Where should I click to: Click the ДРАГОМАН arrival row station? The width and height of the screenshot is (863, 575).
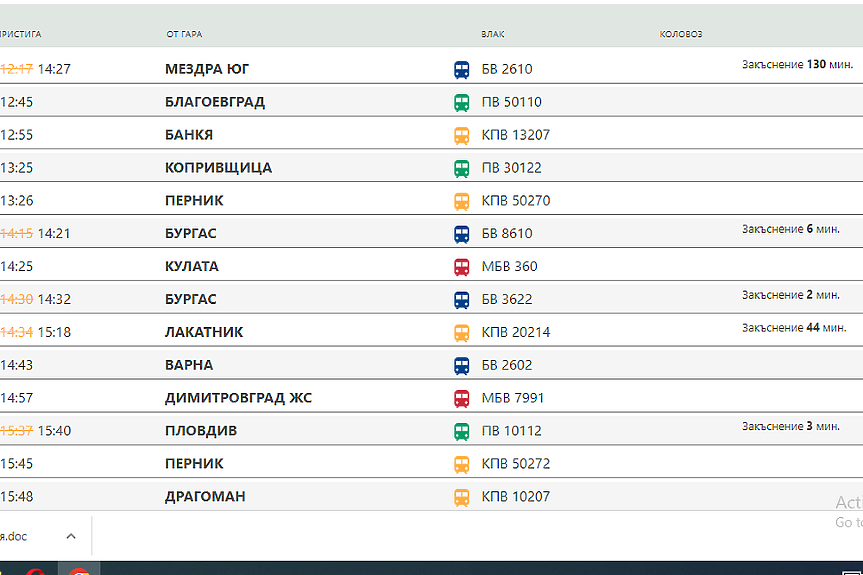[205, 497]
